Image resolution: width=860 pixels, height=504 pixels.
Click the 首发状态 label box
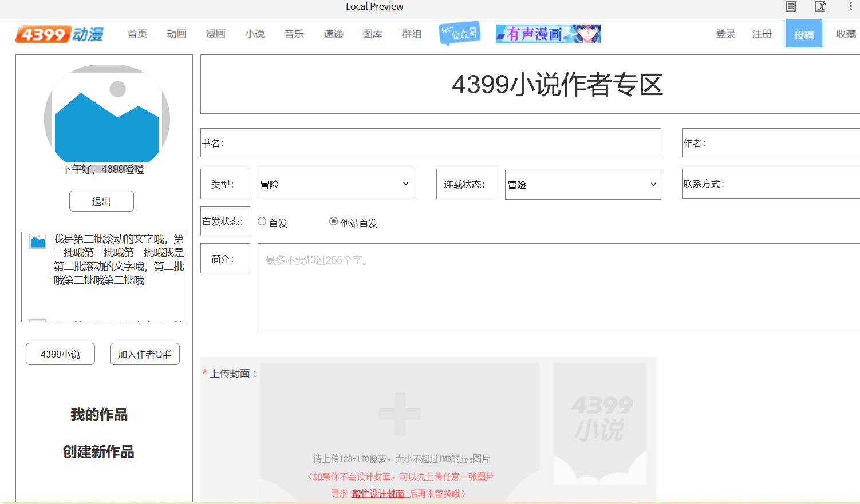[x=225, y=221]
